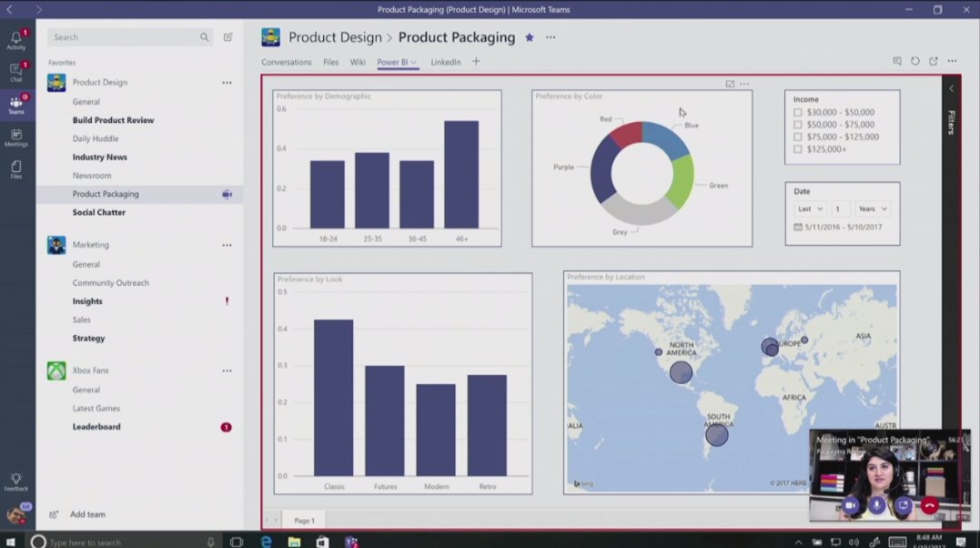Favorite the channel with the star icon
This screenshot has width=980, height=548.
pos(530,37)
